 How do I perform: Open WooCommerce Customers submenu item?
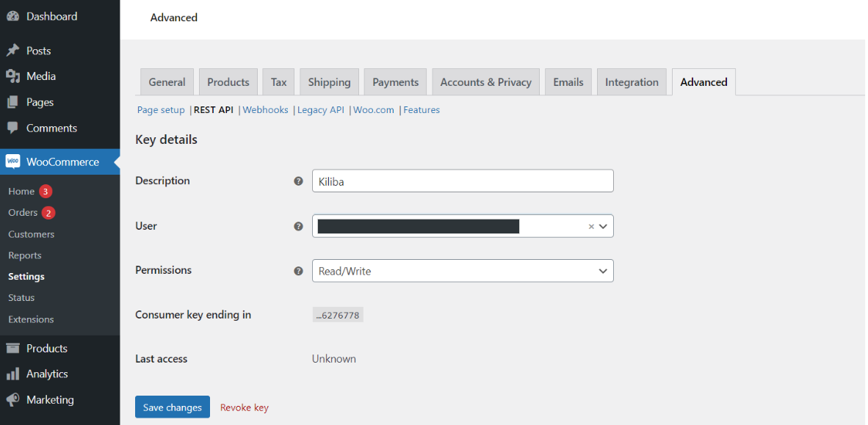(31, 234)
